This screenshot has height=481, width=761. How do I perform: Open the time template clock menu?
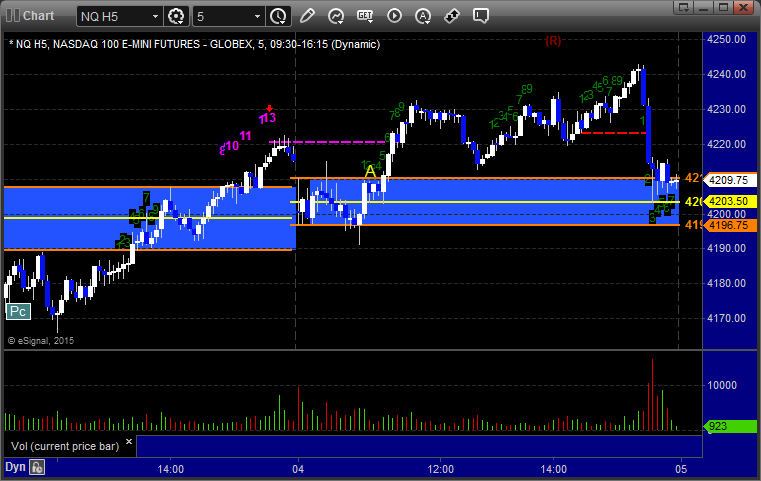pyautogui.click(x=279, y=17)
